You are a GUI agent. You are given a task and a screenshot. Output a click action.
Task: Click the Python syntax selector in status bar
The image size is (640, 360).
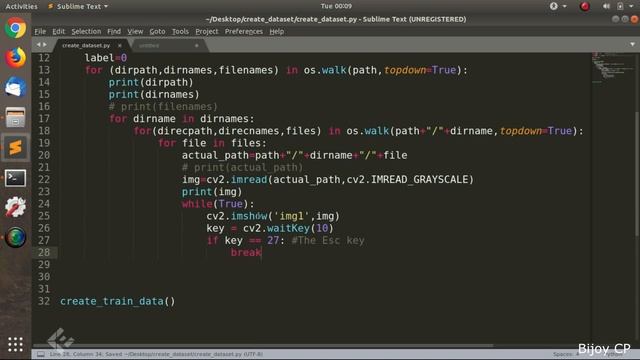pos(613,354)
